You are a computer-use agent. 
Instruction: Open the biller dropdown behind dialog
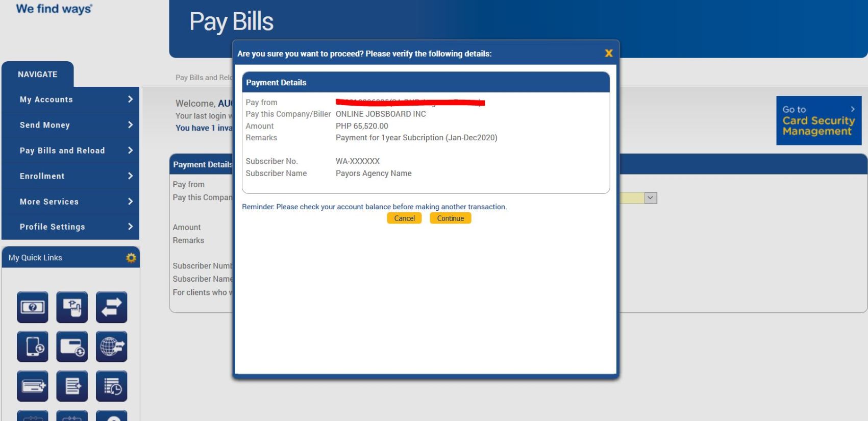(650, 198)
